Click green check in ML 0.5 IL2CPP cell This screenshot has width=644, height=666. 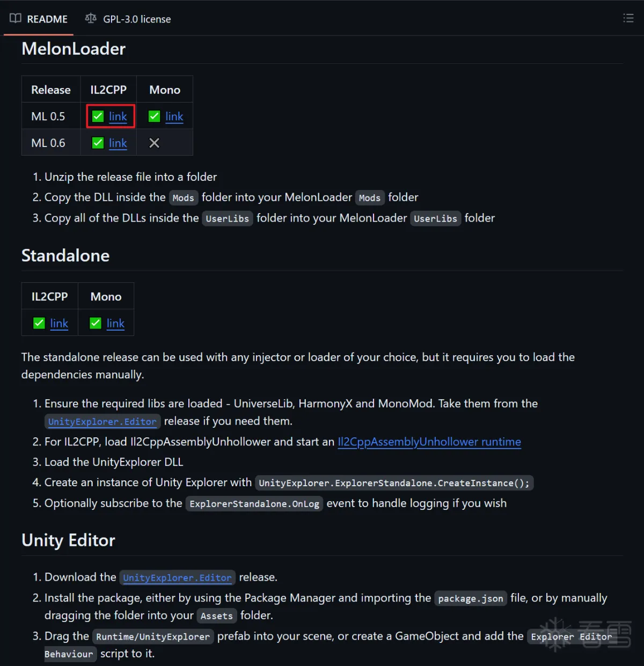[98, 116]
